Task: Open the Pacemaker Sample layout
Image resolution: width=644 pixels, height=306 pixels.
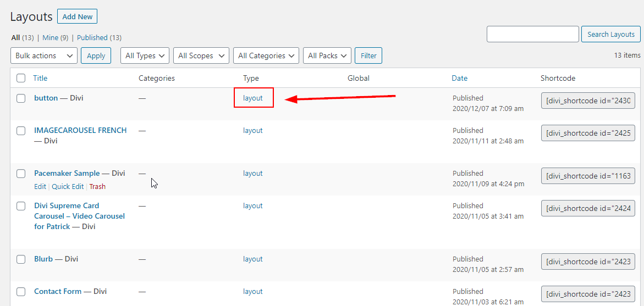Action: coord(67,174)
